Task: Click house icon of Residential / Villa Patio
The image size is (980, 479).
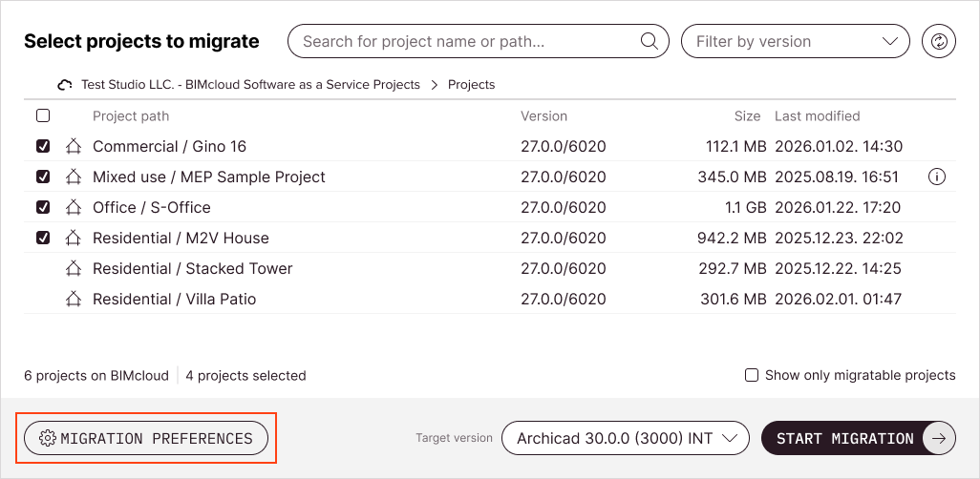Action: click(74, 300)
